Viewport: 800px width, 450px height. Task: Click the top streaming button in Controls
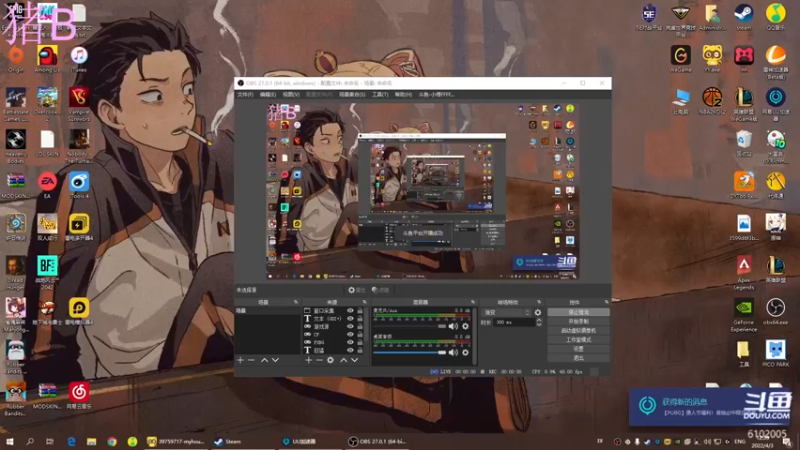[x=578, y=312]
